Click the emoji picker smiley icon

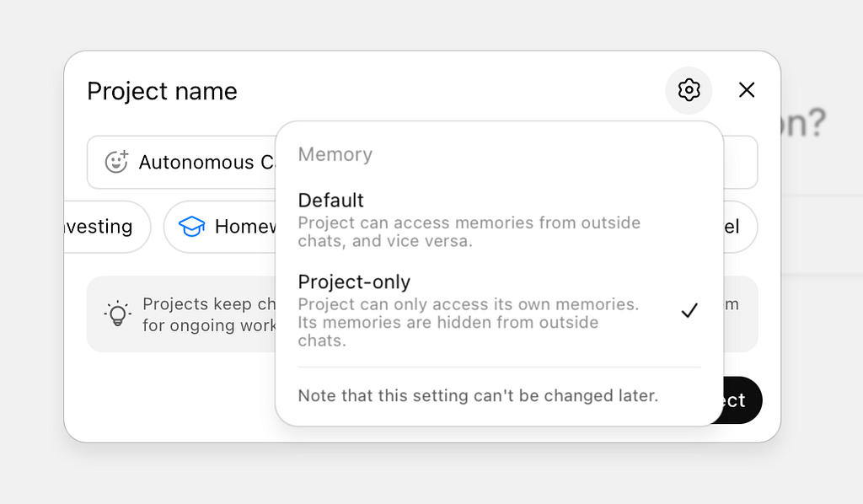pos(116,162)
